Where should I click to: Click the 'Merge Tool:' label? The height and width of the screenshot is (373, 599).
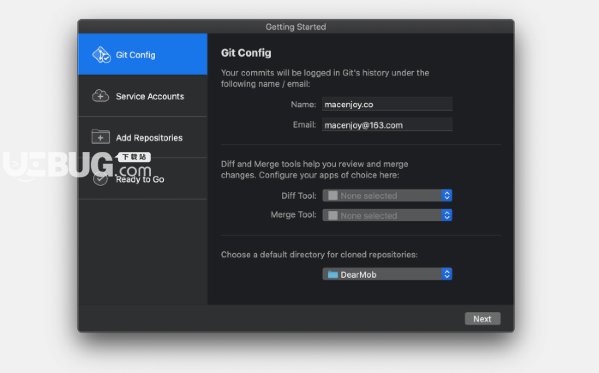293,215
